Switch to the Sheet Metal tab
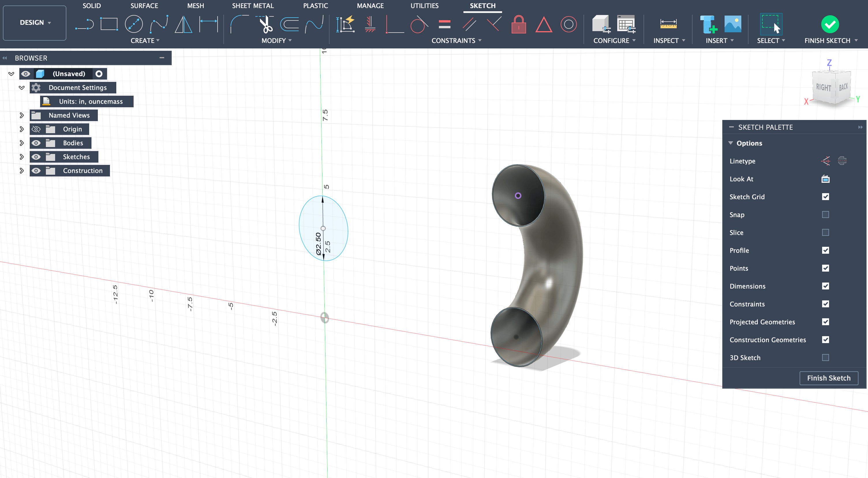868x478 pixels. (x=253, y=6)
